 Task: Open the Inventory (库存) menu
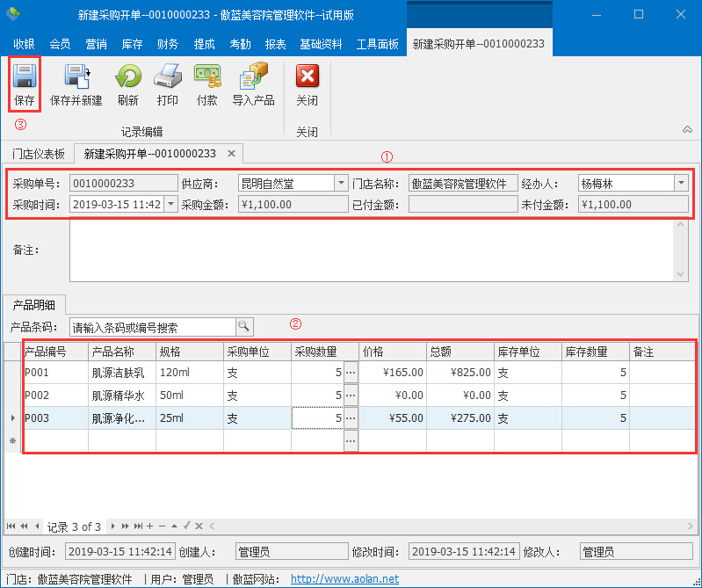tap(132, 44)
